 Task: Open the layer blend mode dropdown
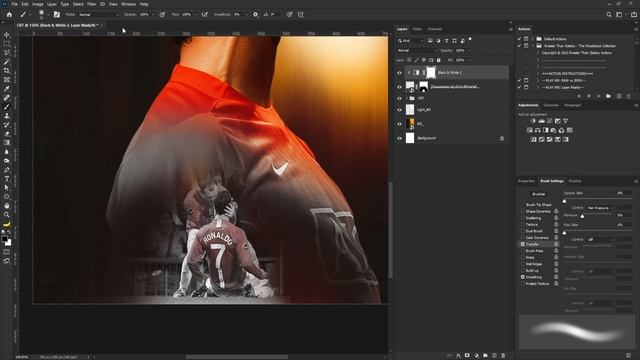click(416, 50)
